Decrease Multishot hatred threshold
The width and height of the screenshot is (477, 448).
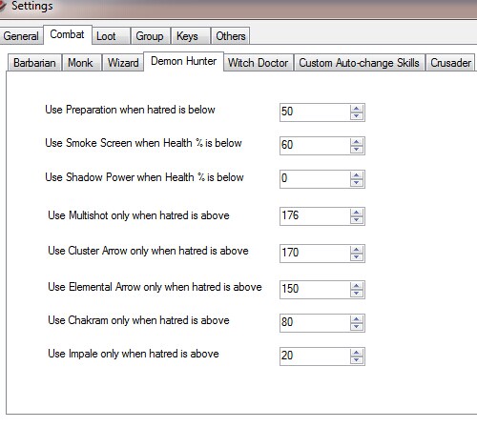click(357, 220)
